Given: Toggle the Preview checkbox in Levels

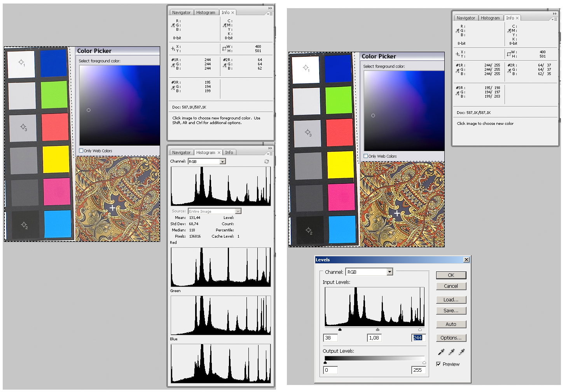Looking at the screenshot, I should (438, 364).
